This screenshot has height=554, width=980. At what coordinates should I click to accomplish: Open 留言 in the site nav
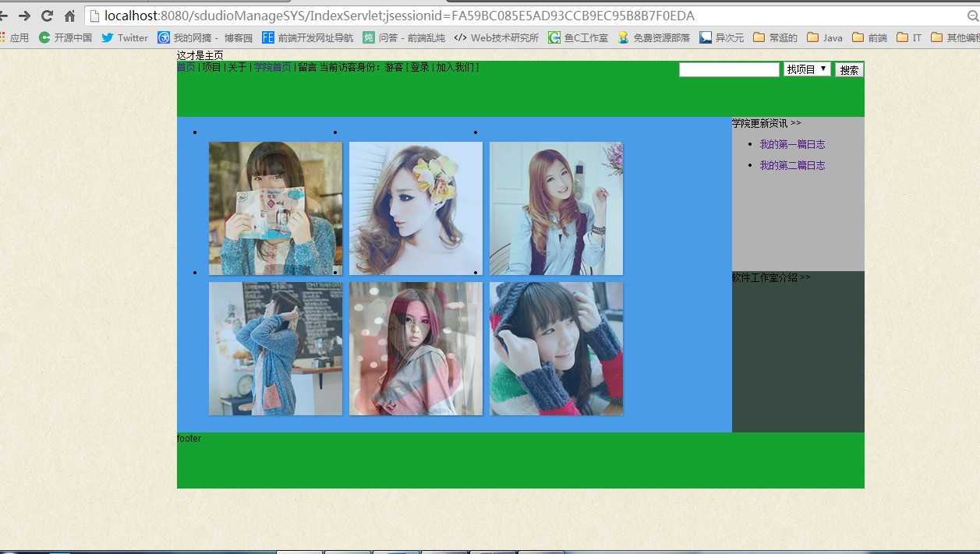click(307, 67)
